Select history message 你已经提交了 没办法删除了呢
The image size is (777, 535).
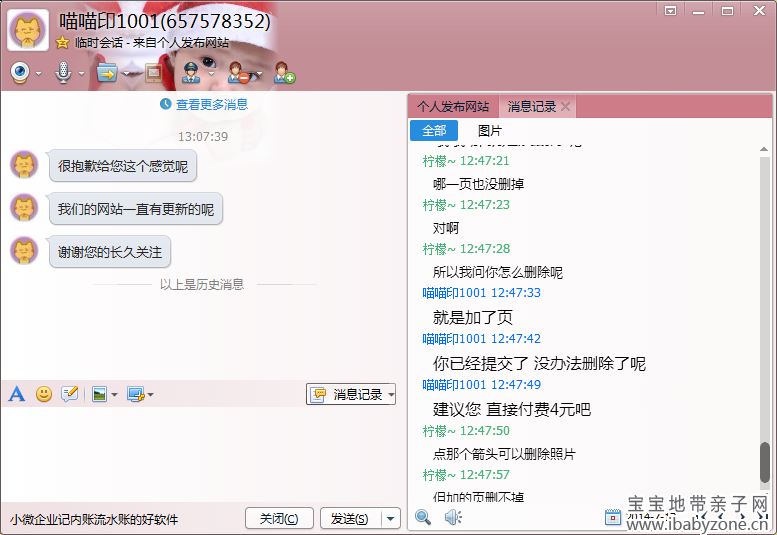pos(539,364)
